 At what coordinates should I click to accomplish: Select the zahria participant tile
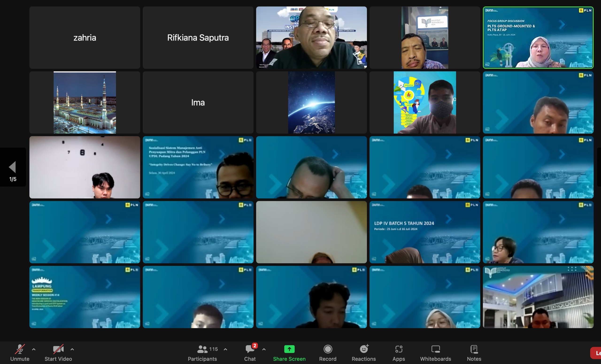[85, 38]
